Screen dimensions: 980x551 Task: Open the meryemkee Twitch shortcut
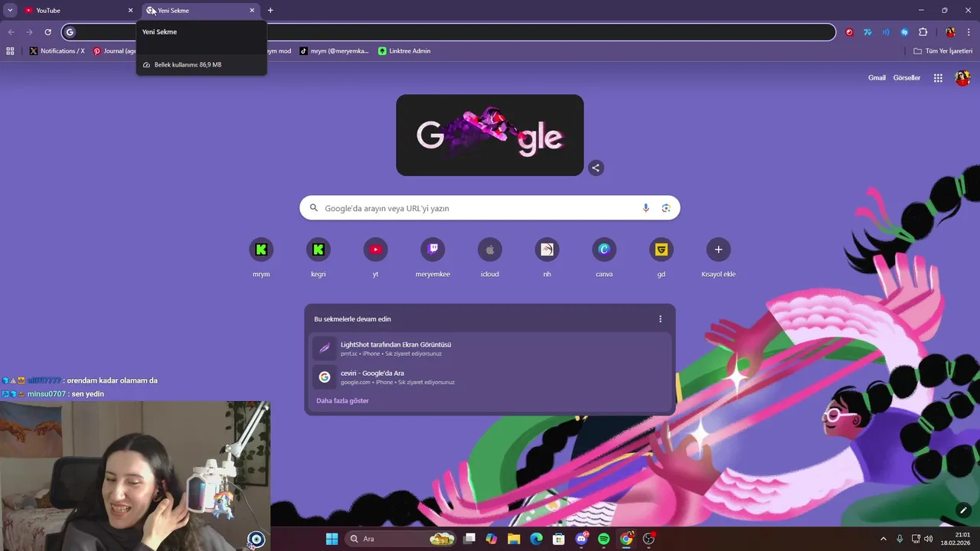point(433,249)
